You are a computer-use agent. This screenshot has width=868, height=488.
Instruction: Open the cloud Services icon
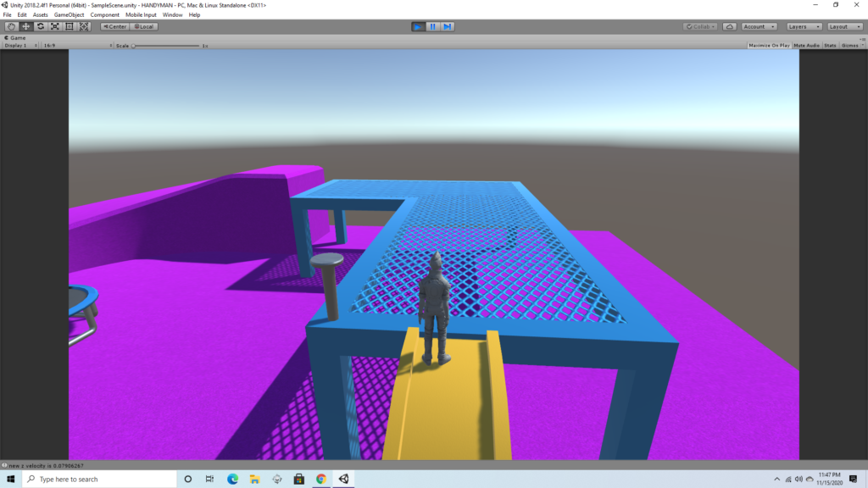pos(730,26)
